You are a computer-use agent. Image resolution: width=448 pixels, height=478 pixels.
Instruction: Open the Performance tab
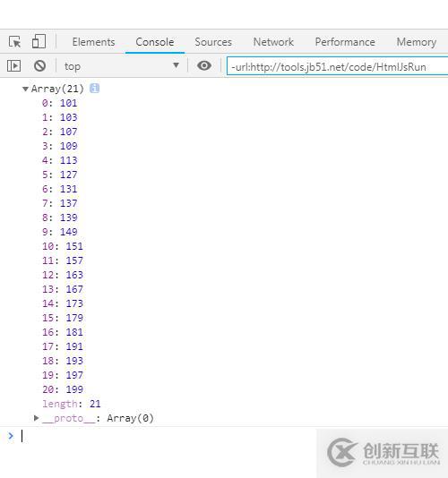coord(345,42)
